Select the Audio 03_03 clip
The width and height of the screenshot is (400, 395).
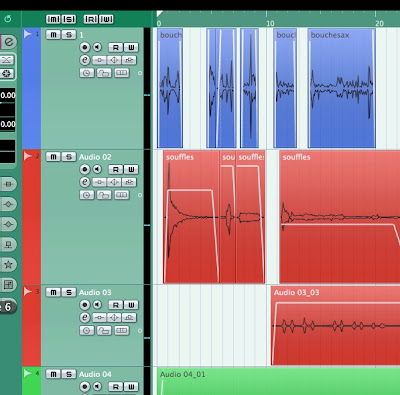(x=335, y=325)
